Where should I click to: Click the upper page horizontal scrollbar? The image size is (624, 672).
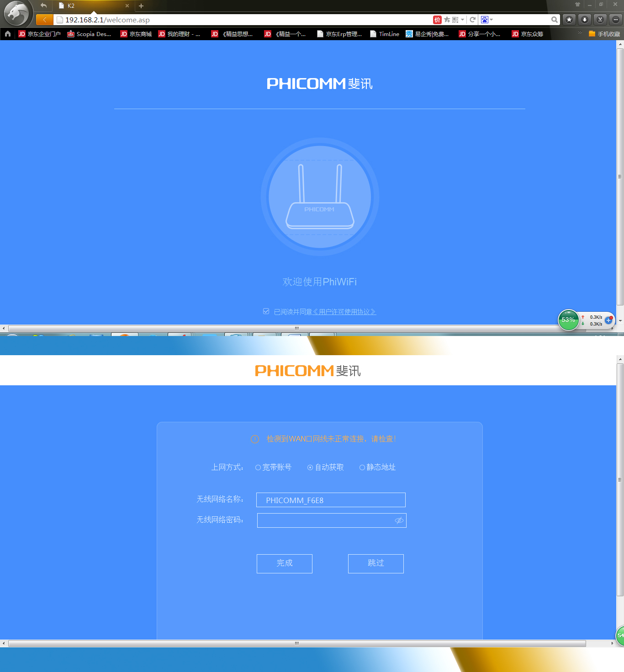click(x=297, y=328)
